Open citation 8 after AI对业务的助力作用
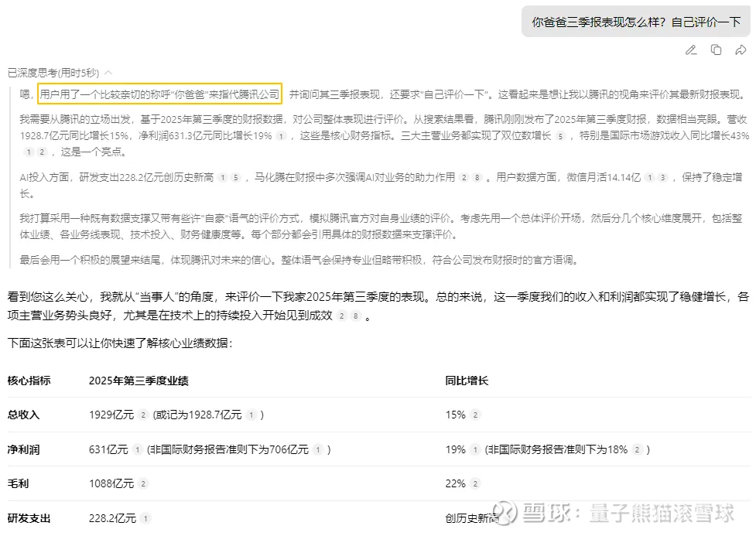Screen dimensions: 756x536 477,178
